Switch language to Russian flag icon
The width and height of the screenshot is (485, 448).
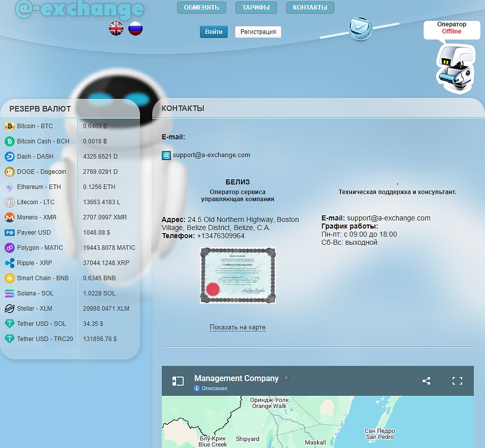click(x=135, y=28)
